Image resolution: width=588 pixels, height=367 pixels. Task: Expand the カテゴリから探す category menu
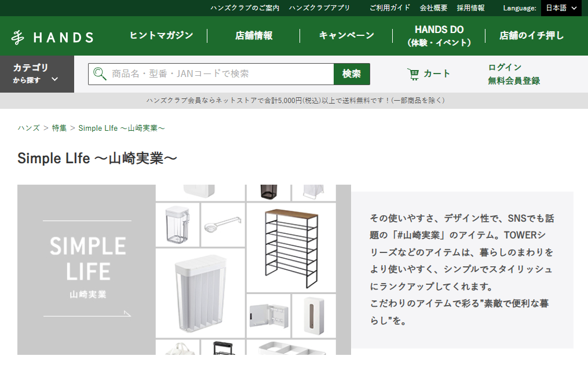click(x=36, y=74)
